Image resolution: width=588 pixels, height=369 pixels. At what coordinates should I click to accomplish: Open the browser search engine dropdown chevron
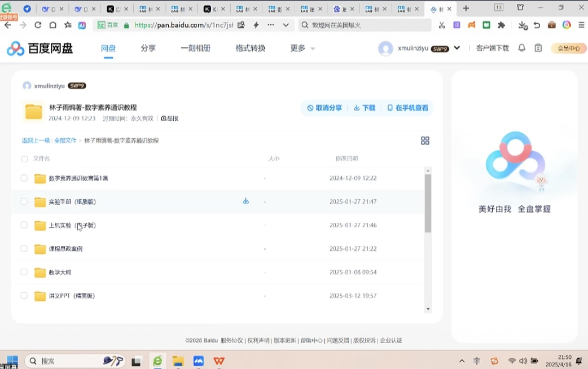286,25
